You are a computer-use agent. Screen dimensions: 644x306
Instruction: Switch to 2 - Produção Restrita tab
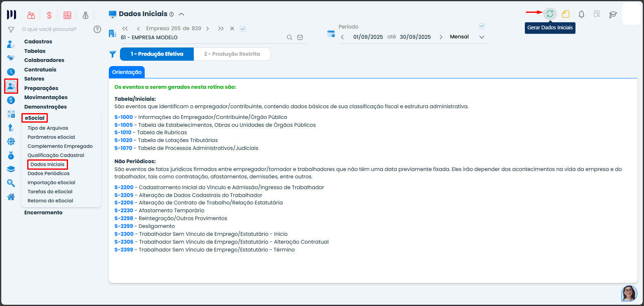click(232, 54)
